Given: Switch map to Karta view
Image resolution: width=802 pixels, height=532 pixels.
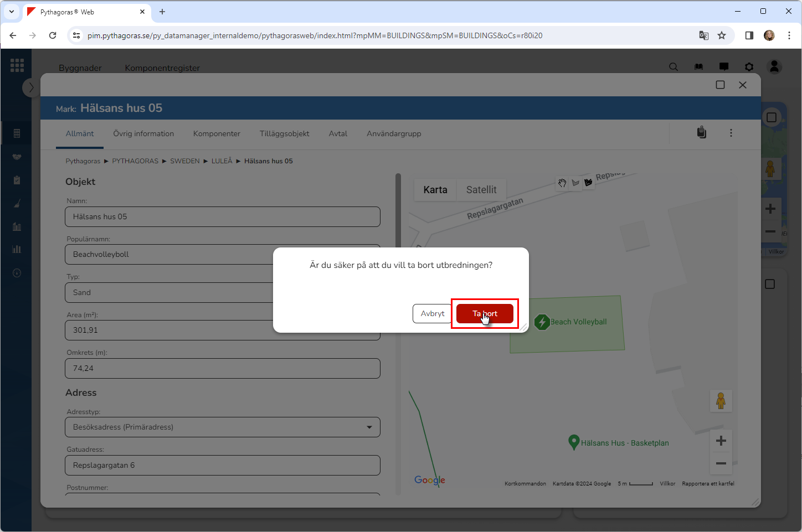Looking at the screenshot, I should pos(435,190).
